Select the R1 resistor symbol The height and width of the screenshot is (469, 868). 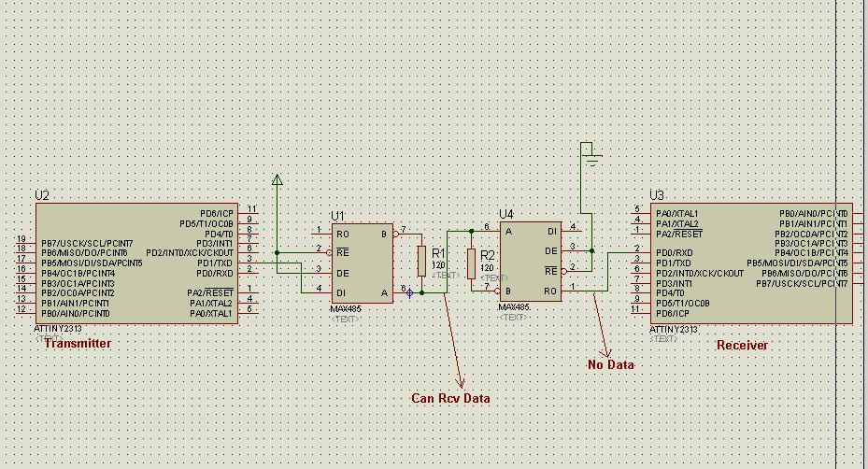coord(421,262)
